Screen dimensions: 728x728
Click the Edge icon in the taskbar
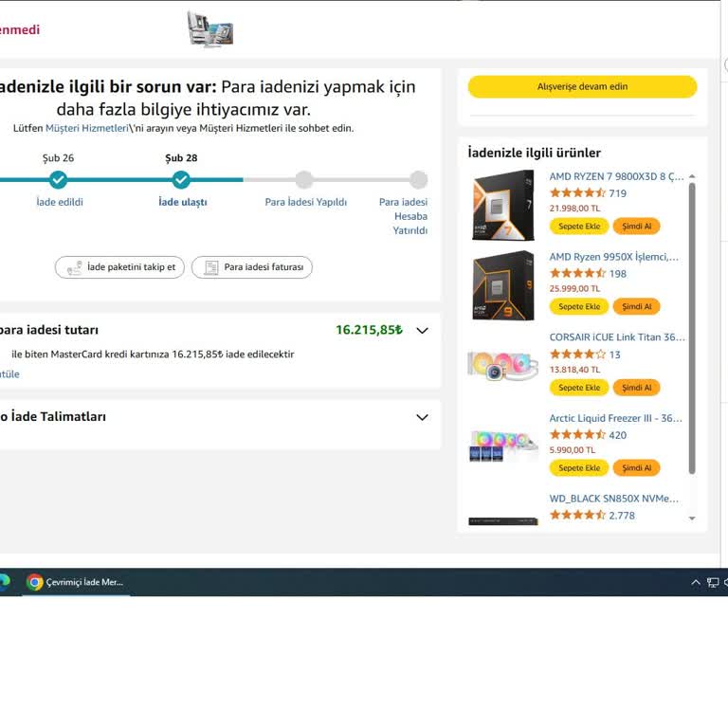coord(4,582)
